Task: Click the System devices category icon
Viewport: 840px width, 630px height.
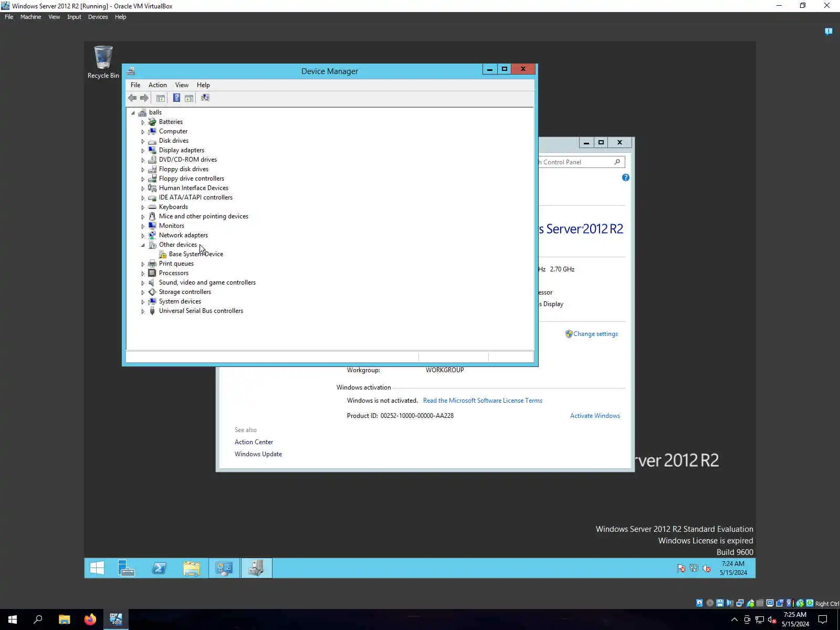Action: click(152, 301)
